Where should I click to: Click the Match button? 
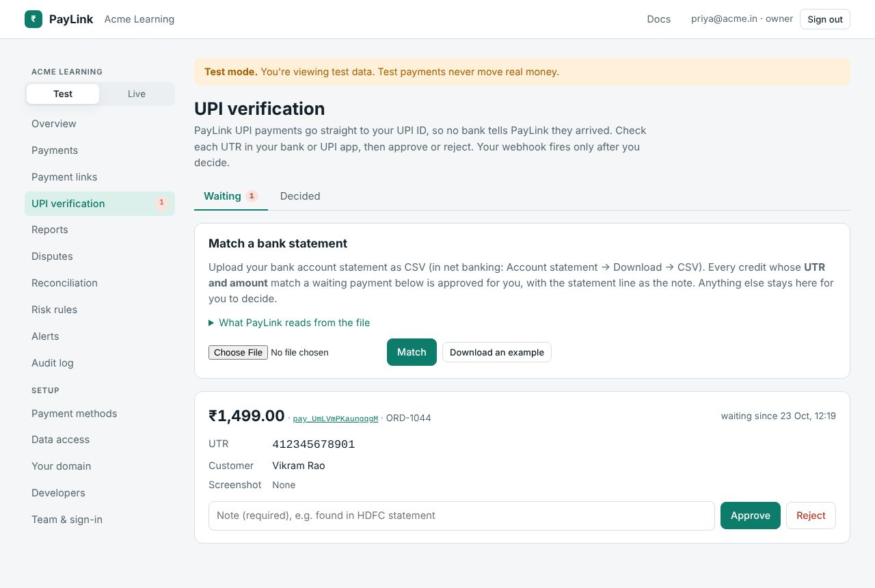click(412, 352)
